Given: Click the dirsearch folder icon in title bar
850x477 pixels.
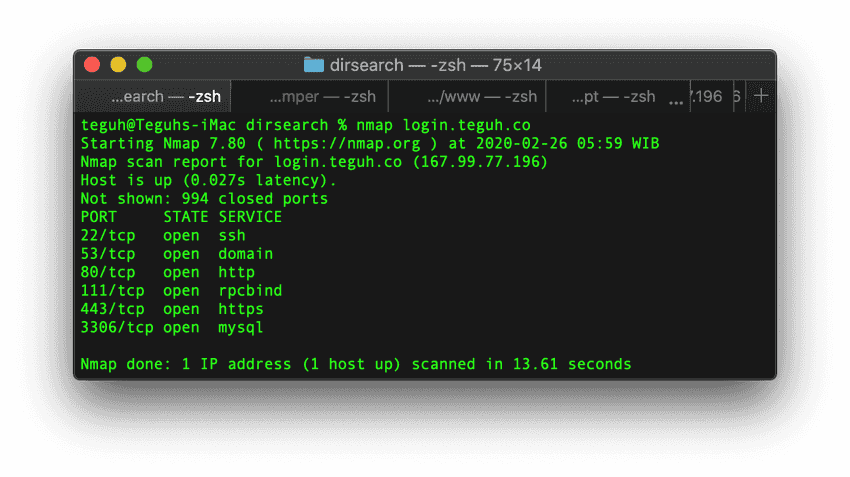Looking at the screenshot, I should 314,65.
